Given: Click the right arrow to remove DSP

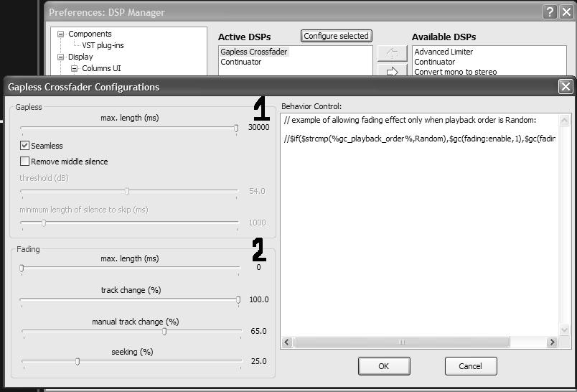Looking at the screenshot, I should pyautogui.click(x=393, y=70).
